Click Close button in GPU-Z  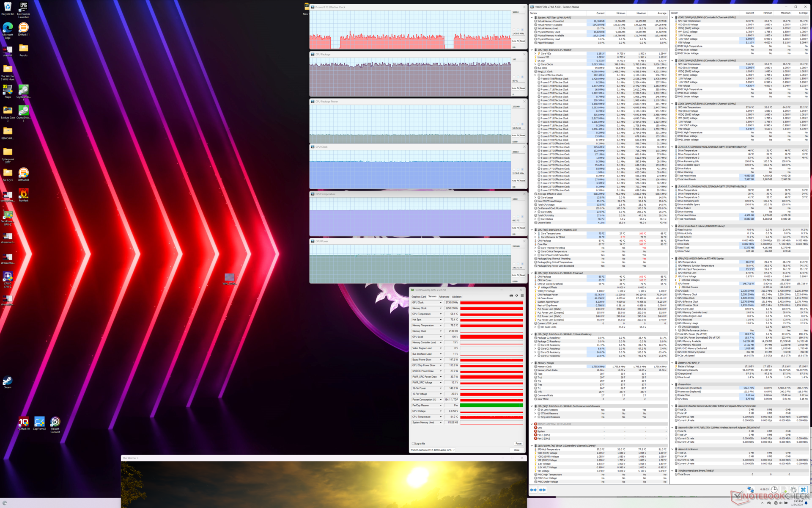coord(516,450)
